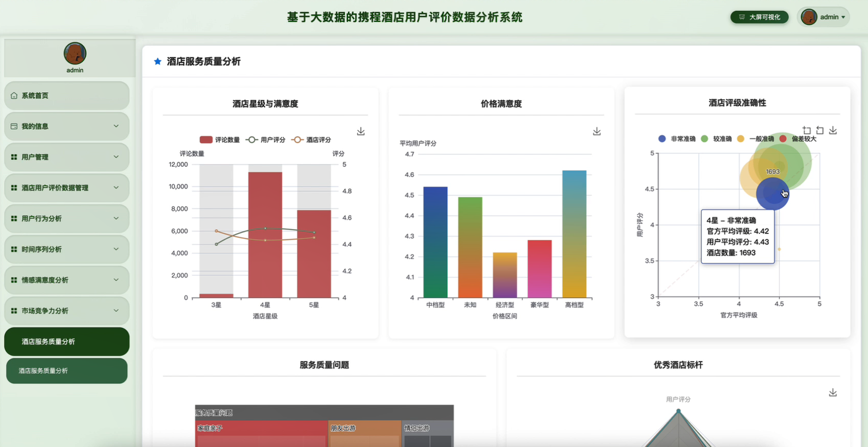Click the 未知 bar in 价格满意度

470,247
